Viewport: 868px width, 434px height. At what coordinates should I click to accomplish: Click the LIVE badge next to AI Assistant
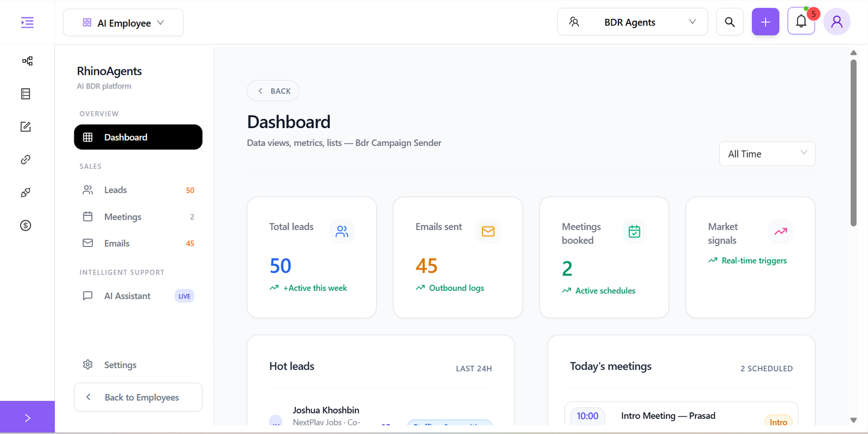coord(184,296)
